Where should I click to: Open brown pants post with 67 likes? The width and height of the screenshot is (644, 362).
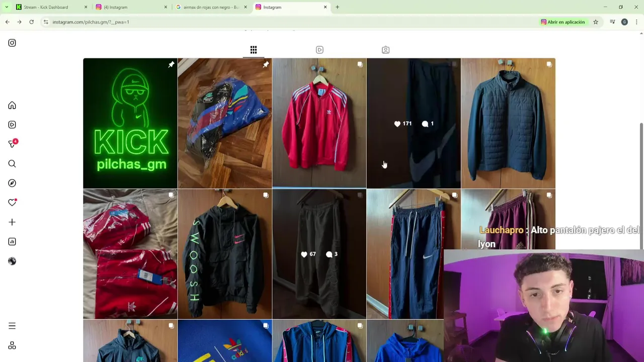pyautogui.click(x=319, y=254)
